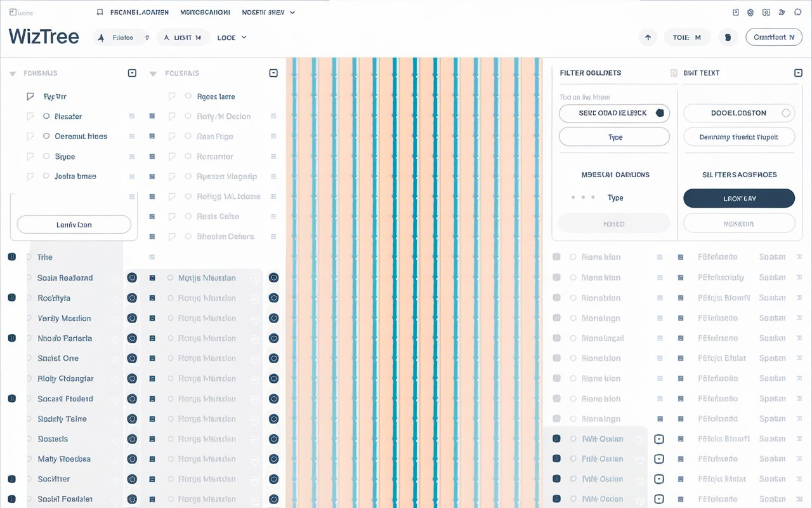The height and width of the screenshot is (508, 812).
Task: Toggle the checkbox left of Fitik Osian
Action: (556, 459)
